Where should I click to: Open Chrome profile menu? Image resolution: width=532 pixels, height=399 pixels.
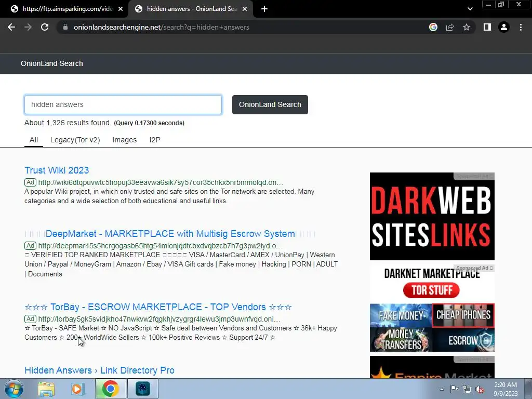(x=504, y=27)
